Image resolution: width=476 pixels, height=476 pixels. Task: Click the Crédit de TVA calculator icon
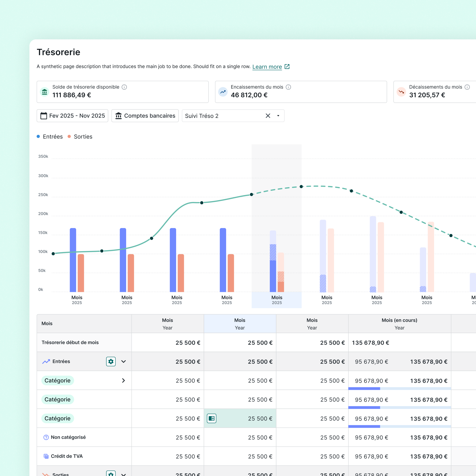point(46,456)
